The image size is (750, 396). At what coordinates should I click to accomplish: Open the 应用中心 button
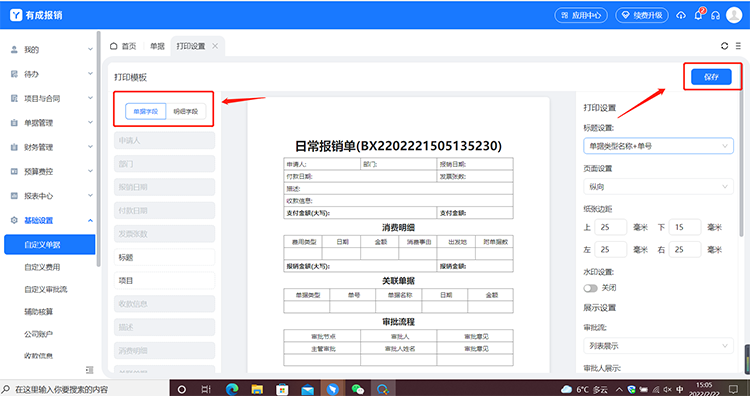point(581,15)
